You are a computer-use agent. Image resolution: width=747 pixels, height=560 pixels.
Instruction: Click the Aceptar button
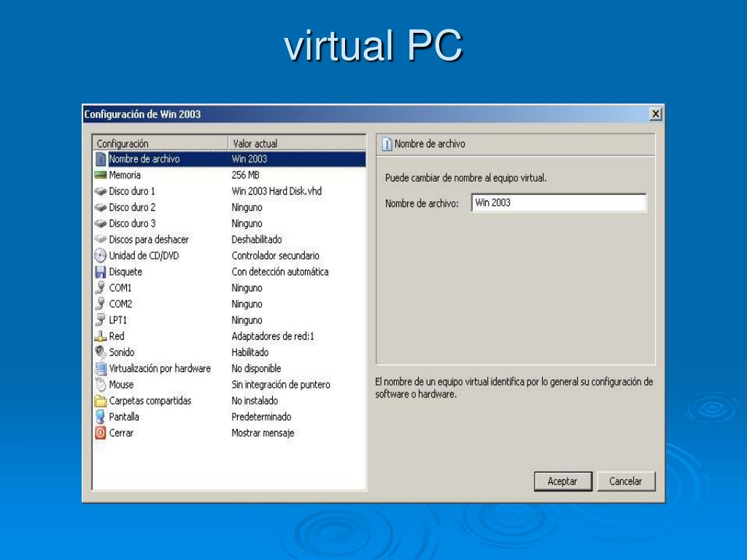point(562,481)
